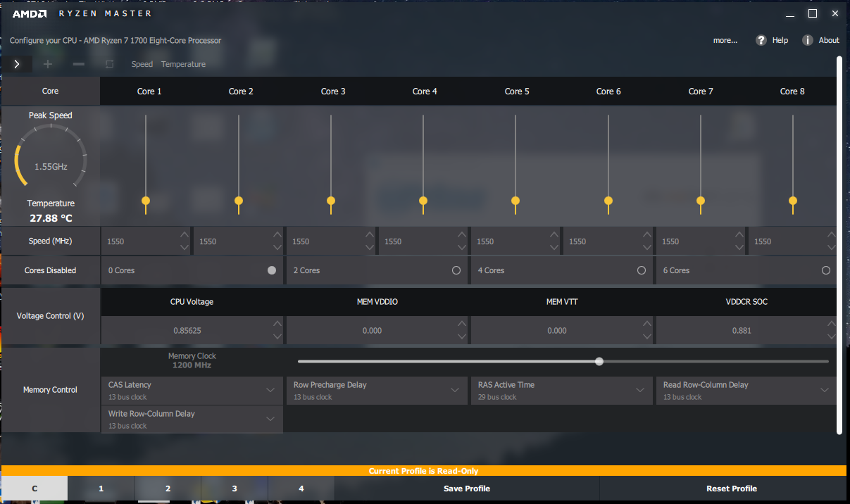850x504 pixels.
Task: Click the Core 1 speed slider handle
Action: tap(146, 201)
